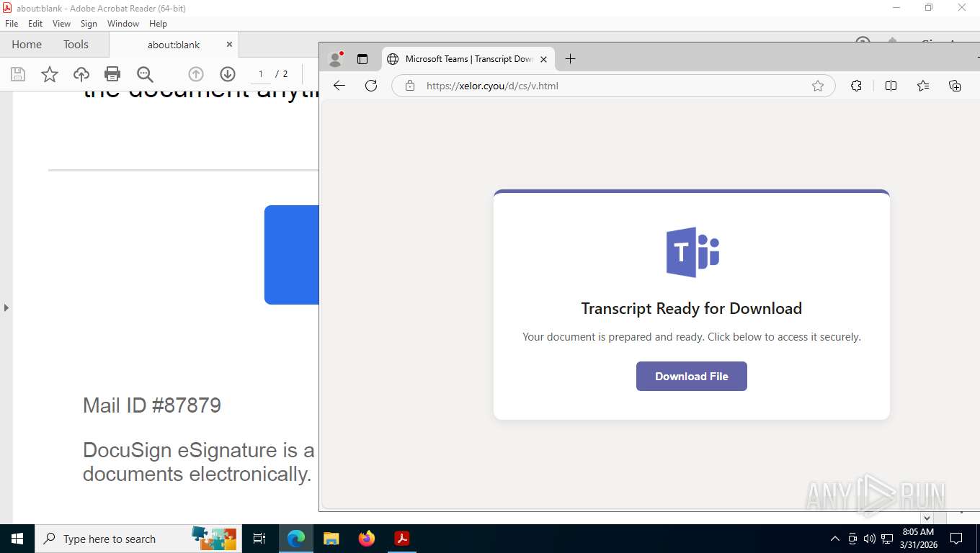Click the volume speaker tray icon
The height and width of the screenshot is (553, 980).
[x=869, y=539]
